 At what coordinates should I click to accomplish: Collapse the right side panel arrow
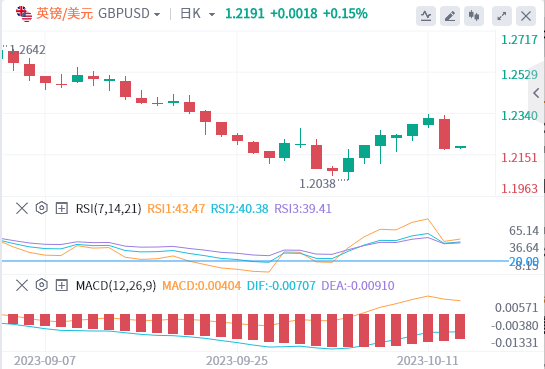coord(536,93)
